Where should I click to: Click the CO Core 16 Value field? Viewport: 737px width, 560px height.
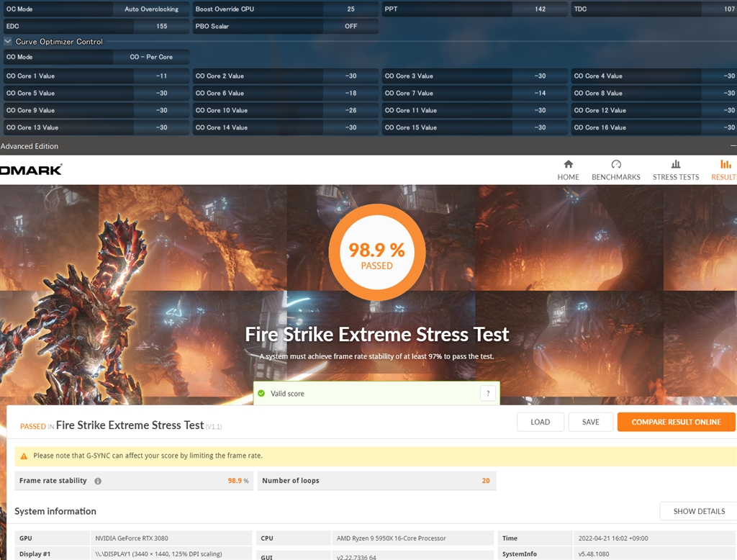[x=719, y=127]
